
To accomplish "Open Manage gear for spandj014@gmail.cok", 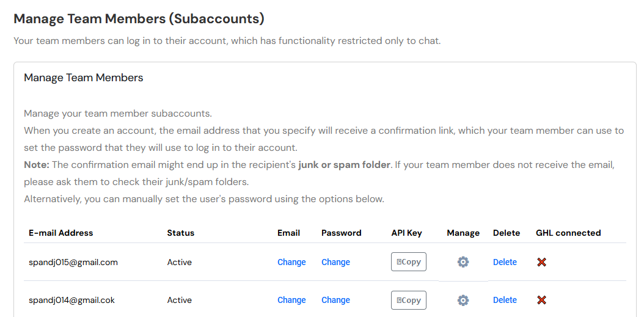I will [x=463, y=300].
